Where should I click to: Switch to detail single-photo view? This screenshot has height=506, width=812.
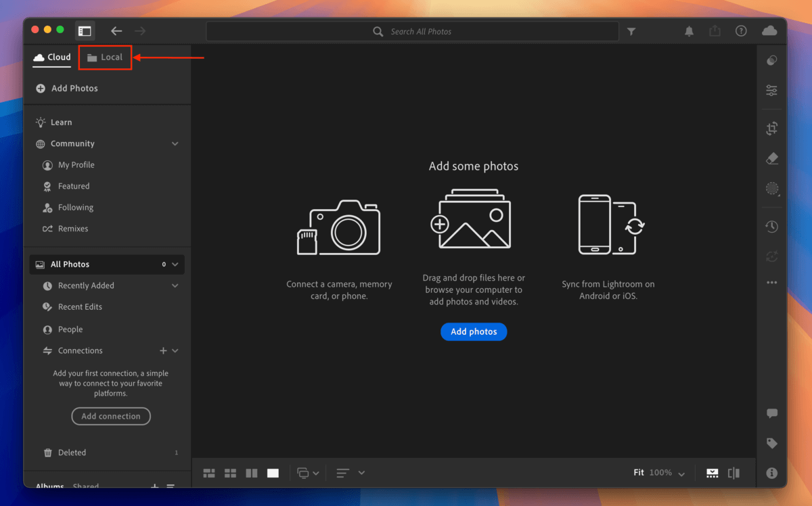273,473
